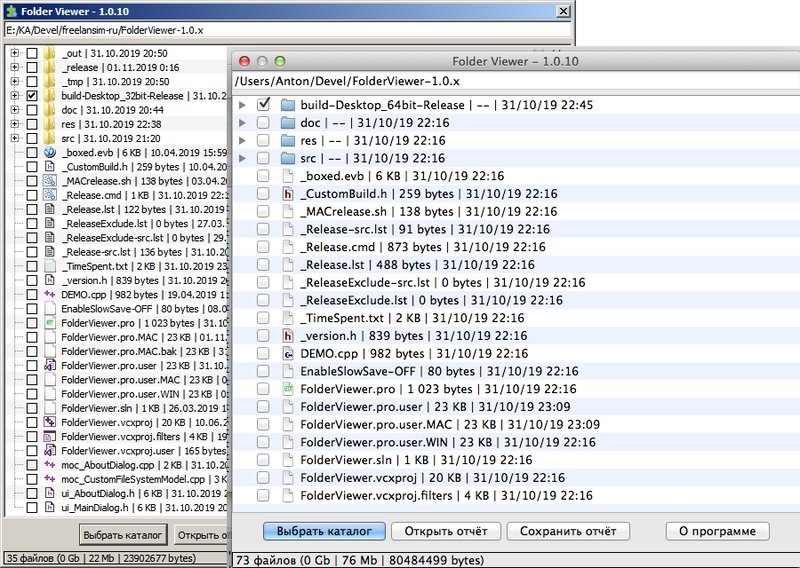Click Выбрать каталог in the Windows window
This screenshot has height=568, width=800.
[x=123, y=535]
